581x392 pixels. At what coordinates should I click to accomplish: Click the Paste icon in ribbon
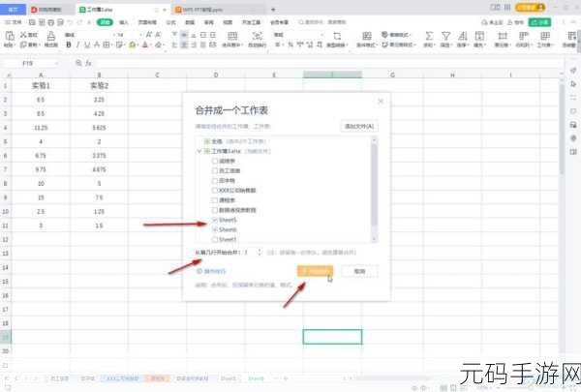click(x=10, y=36)
